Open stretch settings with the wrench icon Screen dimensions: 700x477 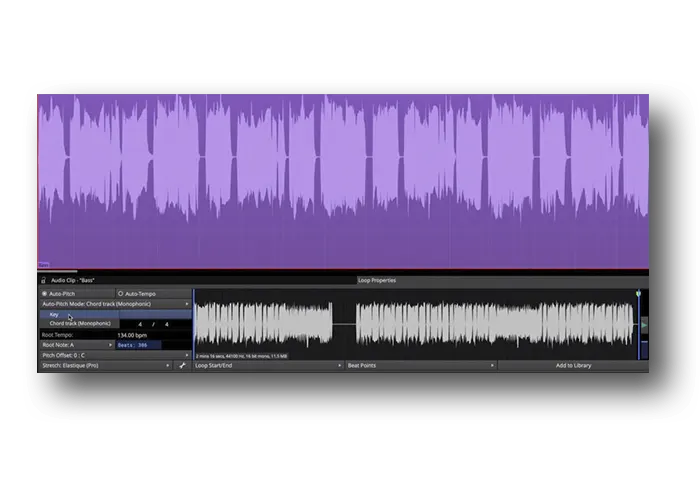(182, 365)
